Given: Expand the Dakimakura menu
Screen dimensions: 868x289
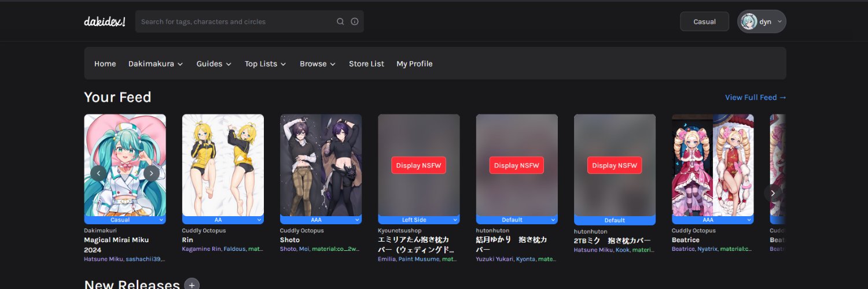Looking at the screenshot, I should coord(156,64).
